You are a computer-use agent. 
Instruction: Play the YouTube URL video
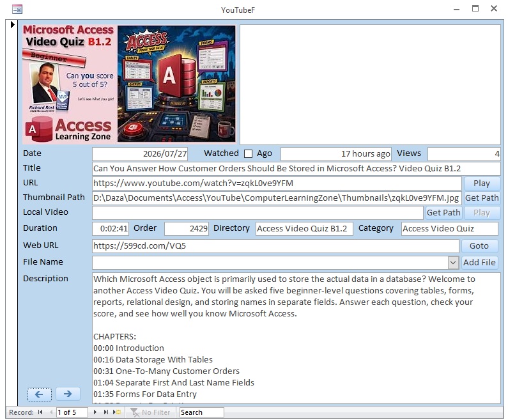click(482, 183)
